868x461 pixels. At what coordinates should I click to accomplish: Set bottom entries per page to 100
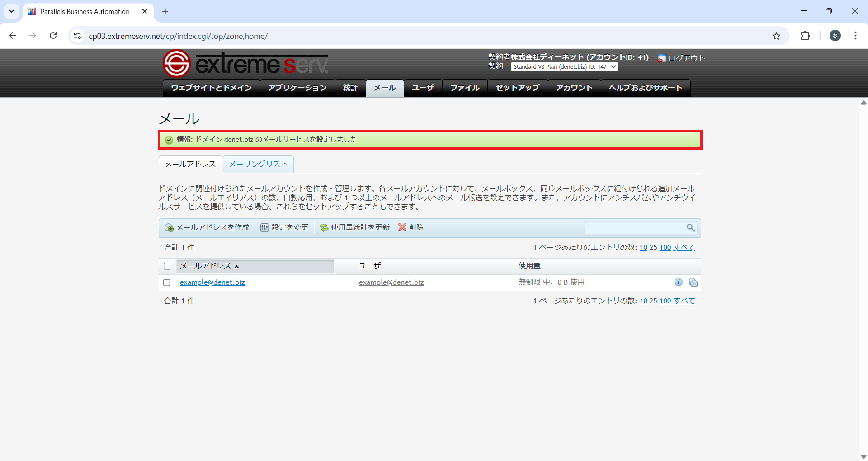pyautogui.click(x=665, y=301)
